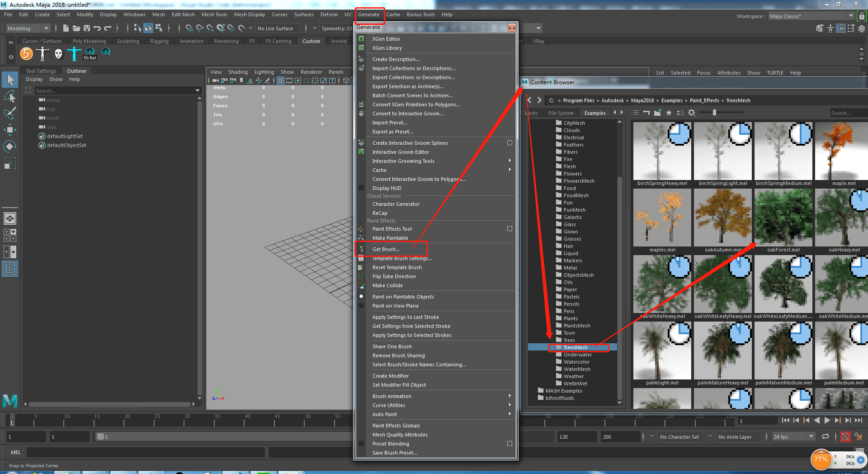Viewport: 868px width, 474px height.
Task: Play the animation forwards
Action: 827,421
